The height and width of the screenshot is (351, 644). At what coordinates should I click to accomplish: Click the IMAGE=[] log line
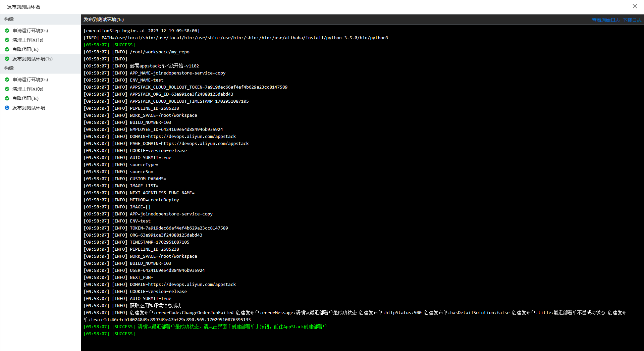click(x=117, y=207)
